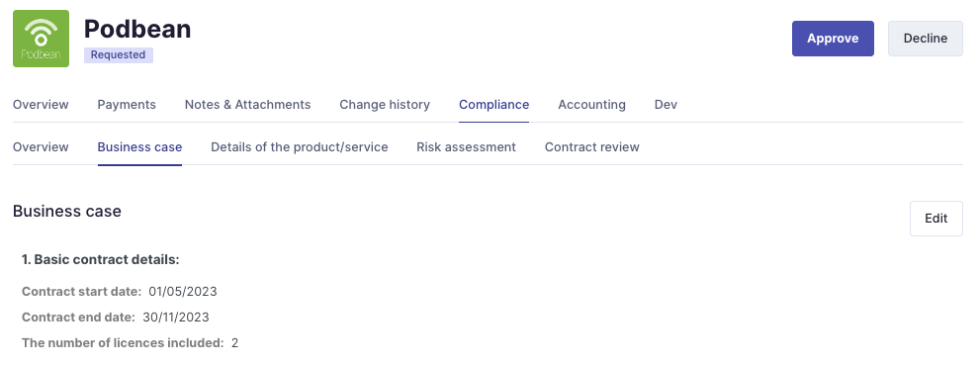Switch to Risk assessment sub-tab

466,147
